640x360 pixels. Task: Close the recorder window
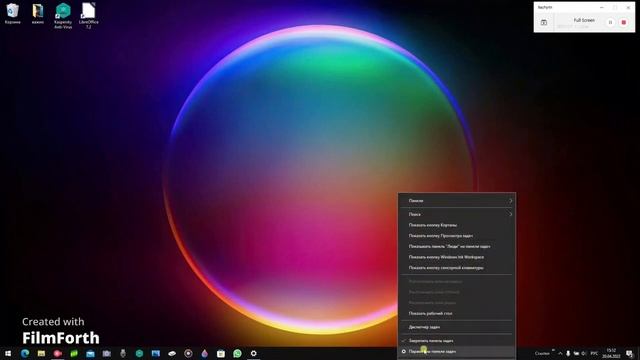pos(628,7)
